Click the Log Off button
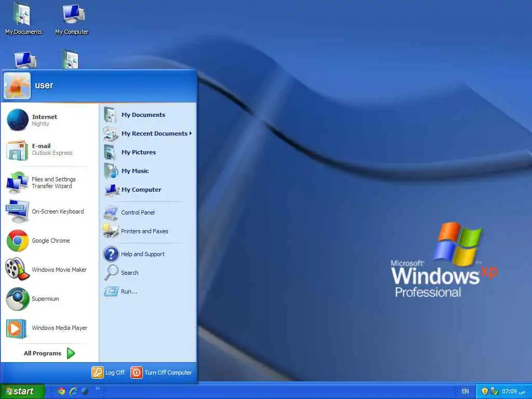Image resolution: width=532 pixels, height=399 pixels. (108, 373)
